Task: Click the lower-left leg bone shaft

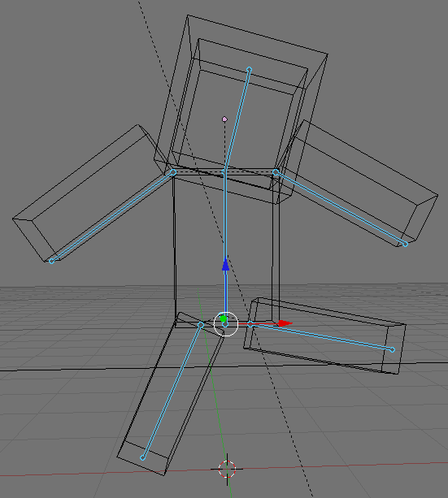Action: pyautogui.click(x=172, y=391)
